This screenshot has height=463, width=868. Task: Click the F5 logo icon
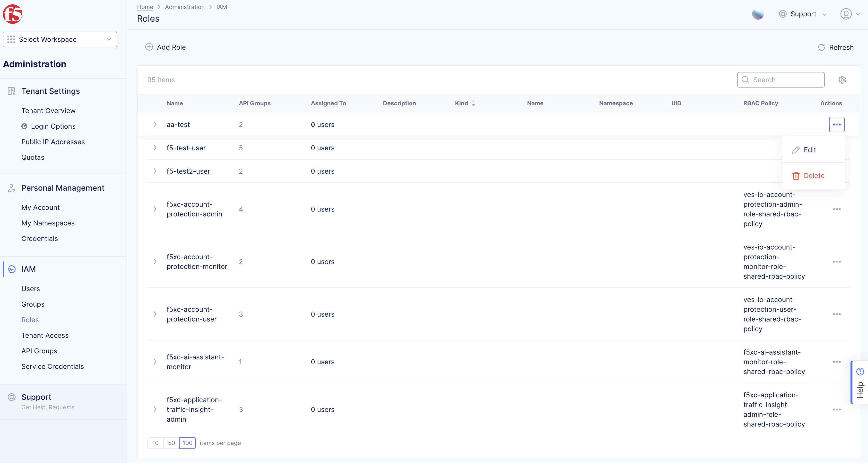point(12,14)
